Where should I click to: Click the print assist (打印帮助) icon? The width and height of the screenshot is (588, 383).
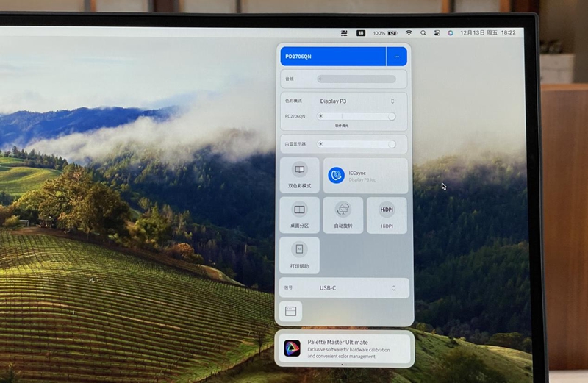pyautogui.click(x=300, y=254)
